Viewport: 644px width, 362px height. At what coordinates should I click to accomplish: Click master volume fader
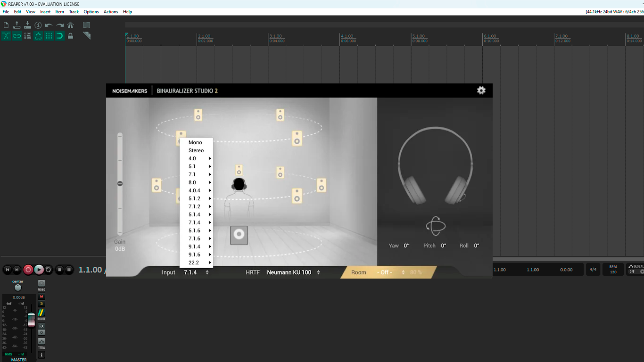tap(31, 320)
